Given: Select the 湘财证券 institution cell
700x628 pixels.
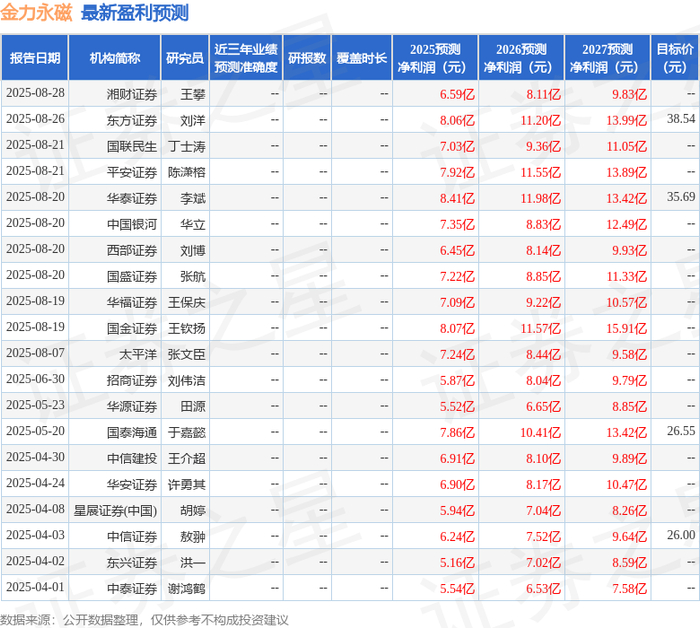Looking at the screenshot, I should pyautogui.click(x=132, y=94).
